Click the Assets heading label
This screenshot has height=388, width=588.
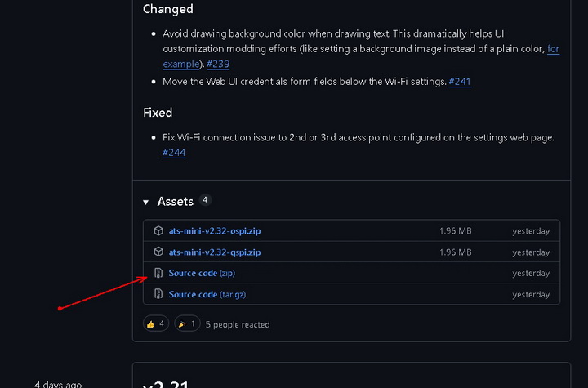175,202
